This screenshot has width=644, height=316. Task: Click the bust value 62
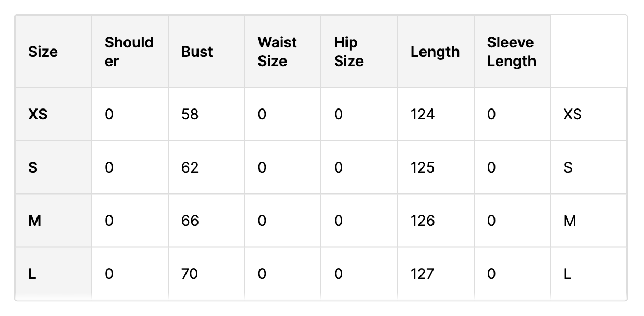click(190, 167)
